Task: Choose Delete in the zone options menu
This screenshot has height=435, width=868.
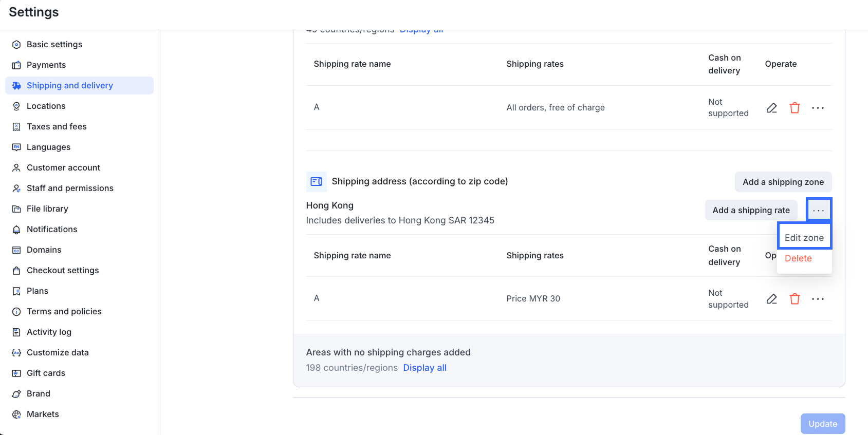Action: [798, 258]
